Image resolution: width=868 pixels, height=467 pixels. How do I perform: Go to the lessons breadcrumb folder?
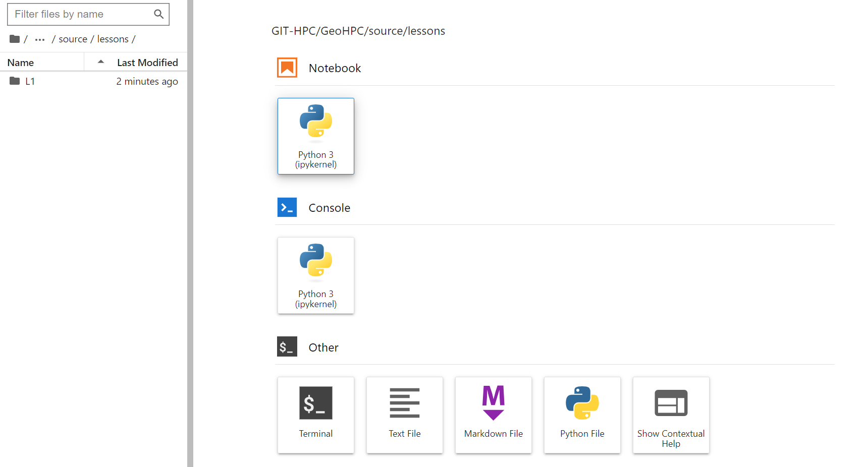pyautogui.click(x=113, y=39)
